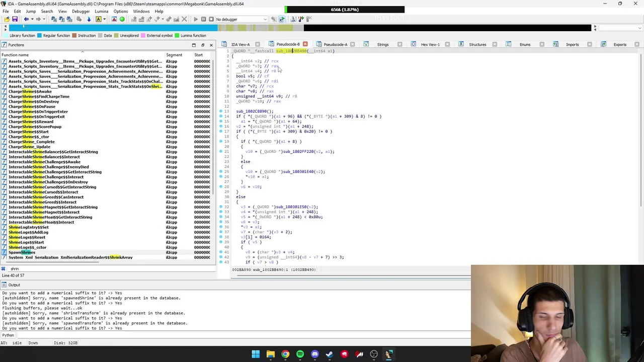Close the Functions panel
This screenshot has width=644, height=362.
211,45
